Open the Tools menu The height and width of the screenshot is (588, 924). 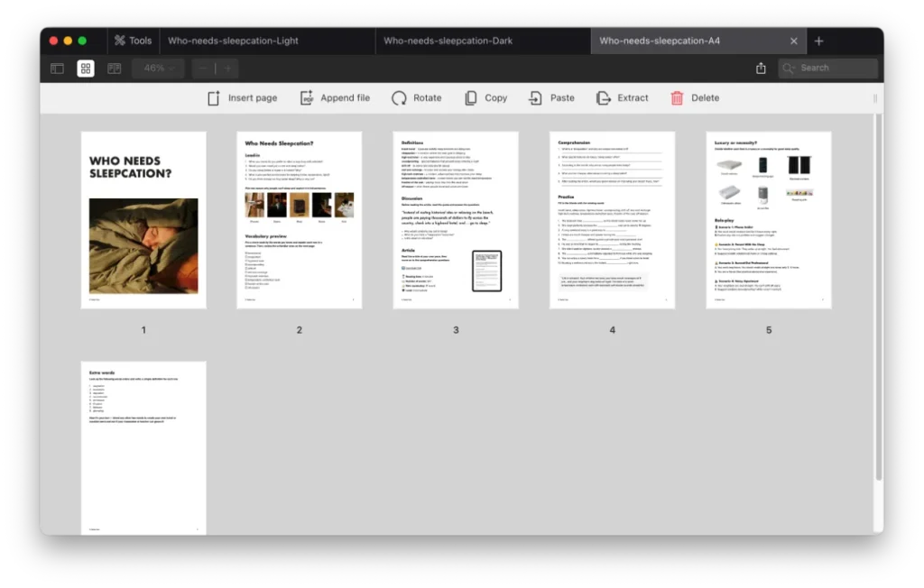132,41
